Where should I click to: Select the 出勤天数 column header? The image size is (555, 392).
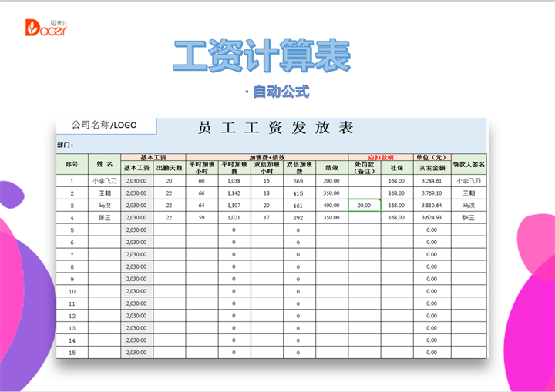[169, 168]
